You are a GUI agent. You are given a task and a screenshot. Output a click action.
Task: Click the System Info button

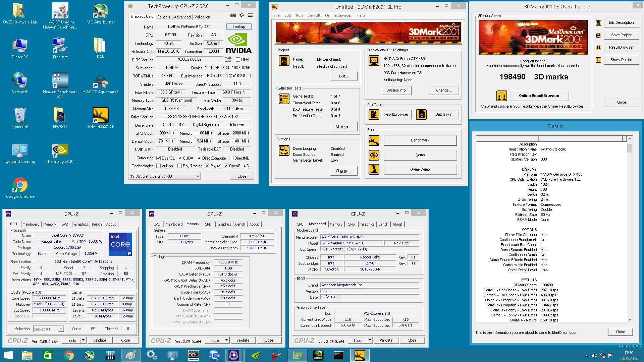click(x=396, y=90)
